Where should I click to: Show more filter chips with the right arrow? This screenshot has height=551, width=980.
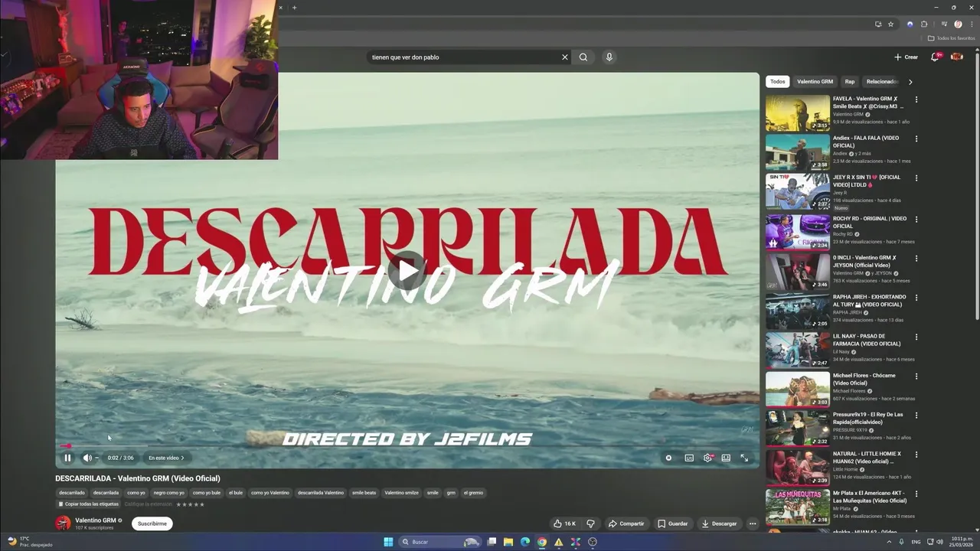(910, 82)
